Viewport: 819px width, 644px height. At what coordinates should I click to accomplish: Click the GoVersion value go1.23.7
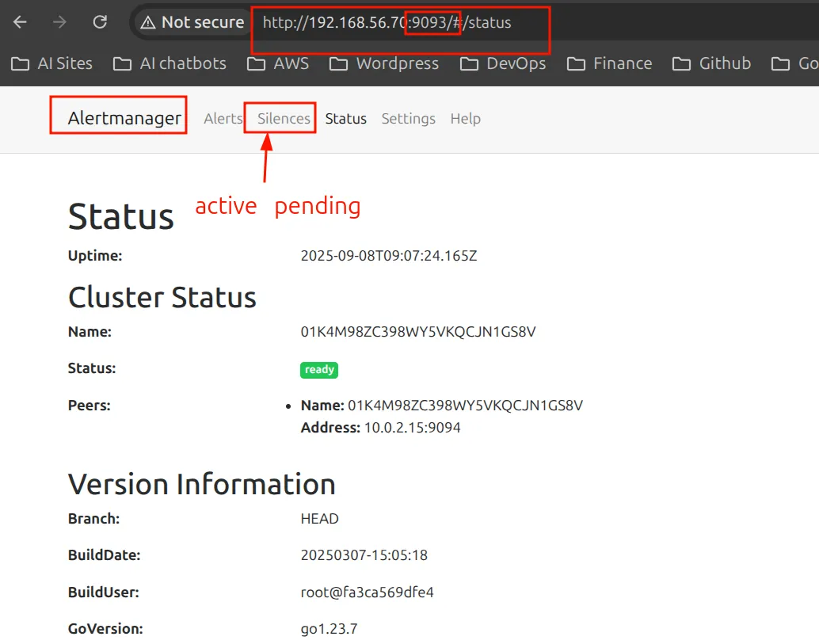coord(329,628)
